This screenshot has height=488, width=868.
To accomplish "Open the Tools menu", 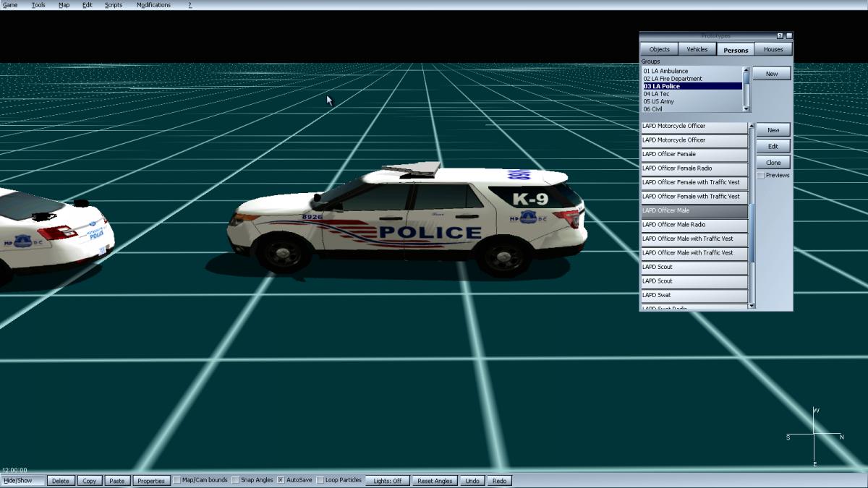I will pyautogui.click(x=38, y=5).
